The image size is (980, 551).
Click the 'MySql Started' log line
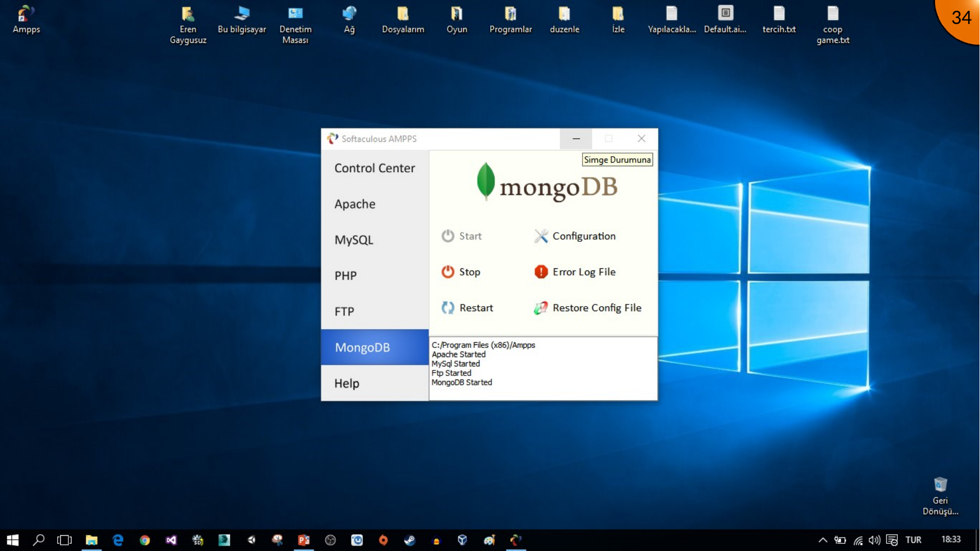click(456, 364)
